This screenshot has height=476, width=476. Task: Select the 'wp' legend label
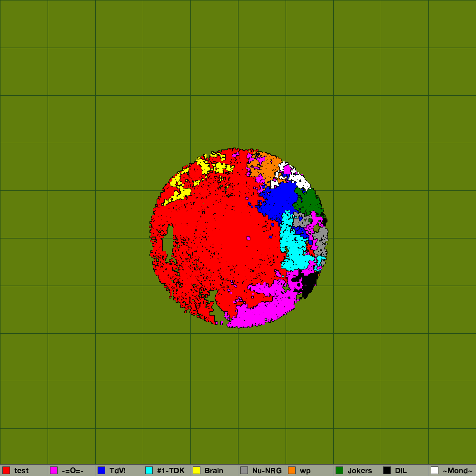(x=305, y=471)
